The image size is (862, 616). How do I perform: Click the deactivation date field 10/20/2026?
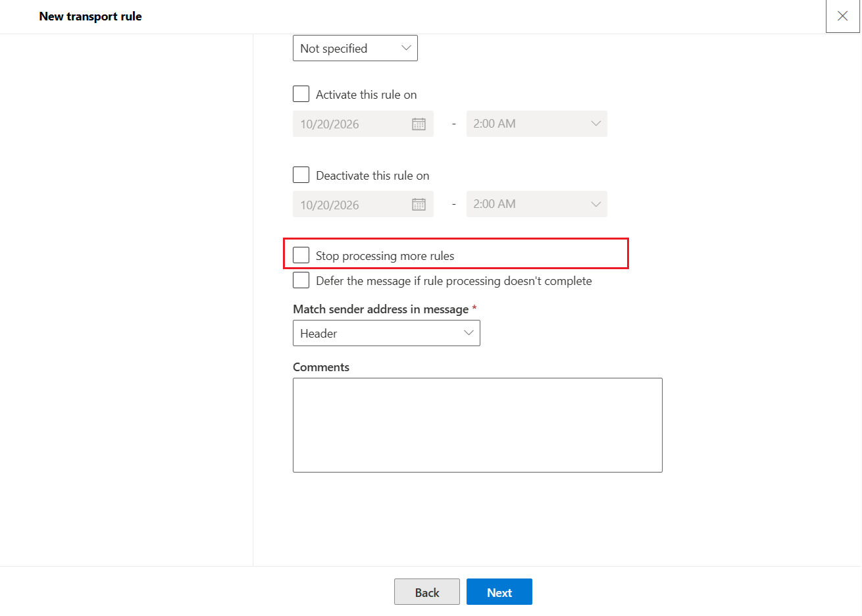(363, 204)
